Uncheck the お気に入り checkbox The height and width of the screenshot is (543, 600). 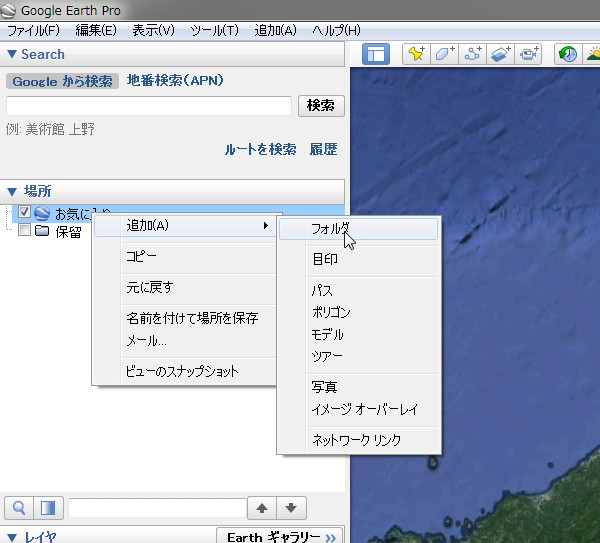[x=24, y=212]
